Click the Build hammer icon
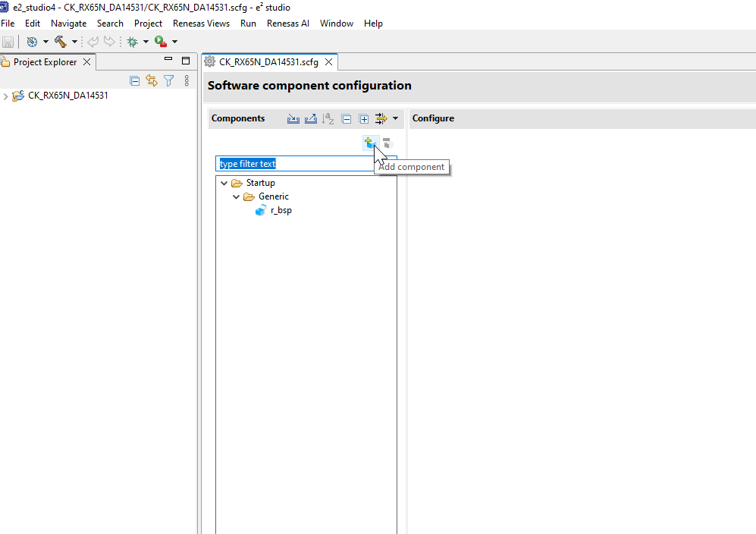Image resolution: width=756 pixels, height=534 pixels. point(60,42)
